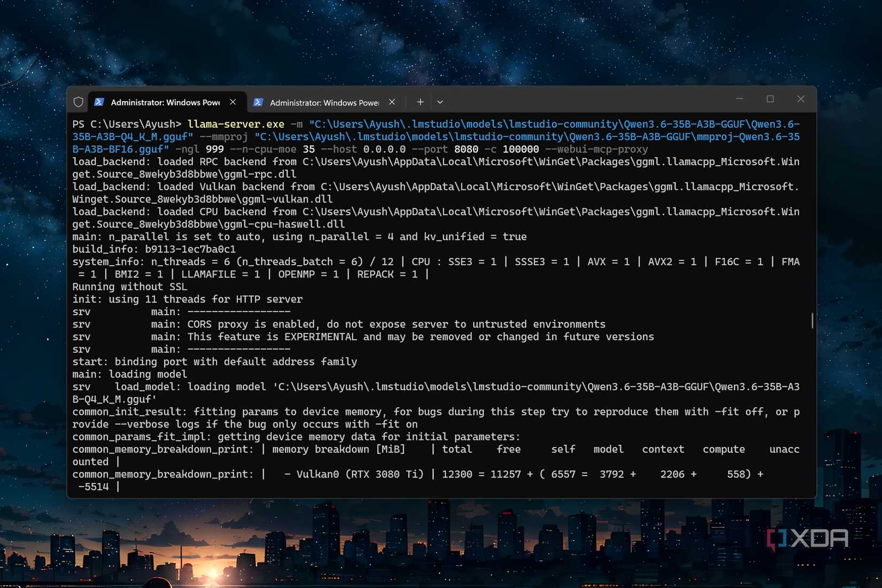The width and height of the screenshot is (882, 588).
Task: Click the unaccounted memory value "-5514"
Action: tap(94, 487)
